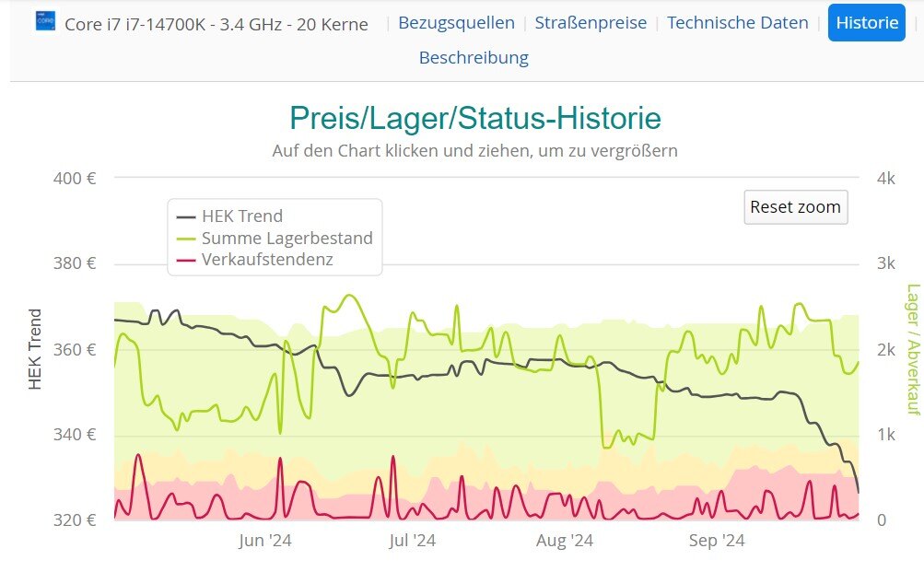The height and width of the screenshot is (572, 924).
Task: Open the Technische Daten tab
Action: click(737, 23)
